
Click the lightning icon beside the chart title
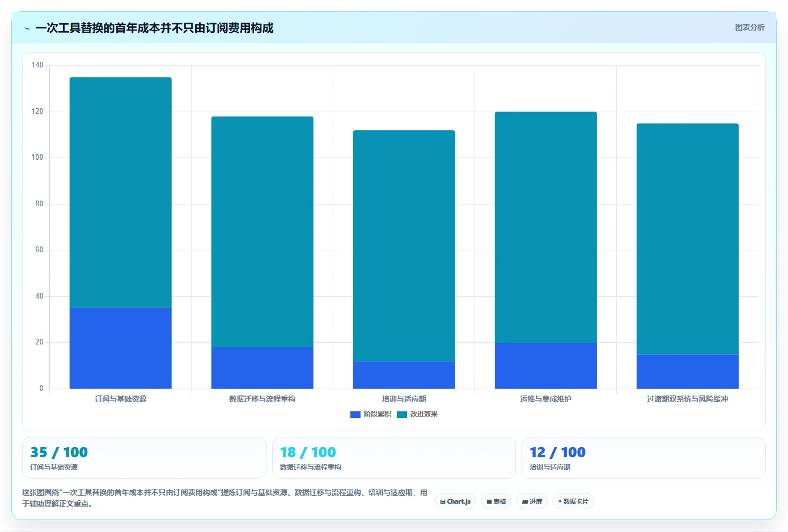27,28
